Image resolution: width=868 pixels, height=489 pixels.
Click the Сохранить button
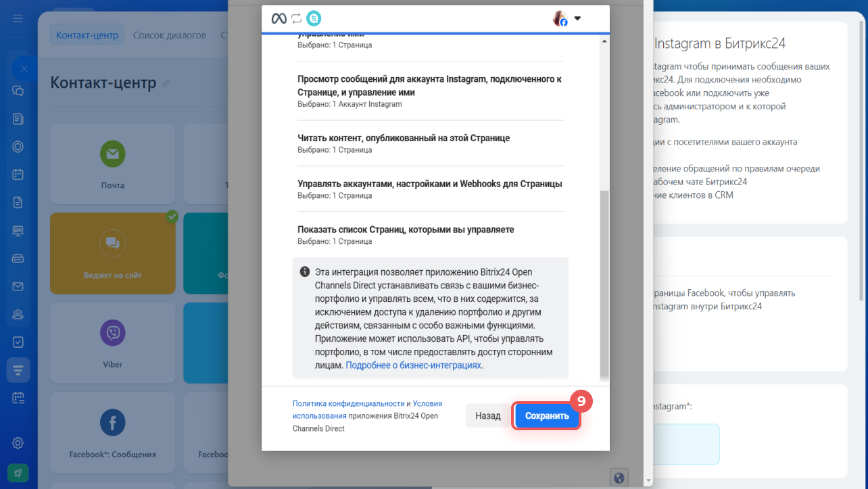pyautogui.click(x=547, y=416)
